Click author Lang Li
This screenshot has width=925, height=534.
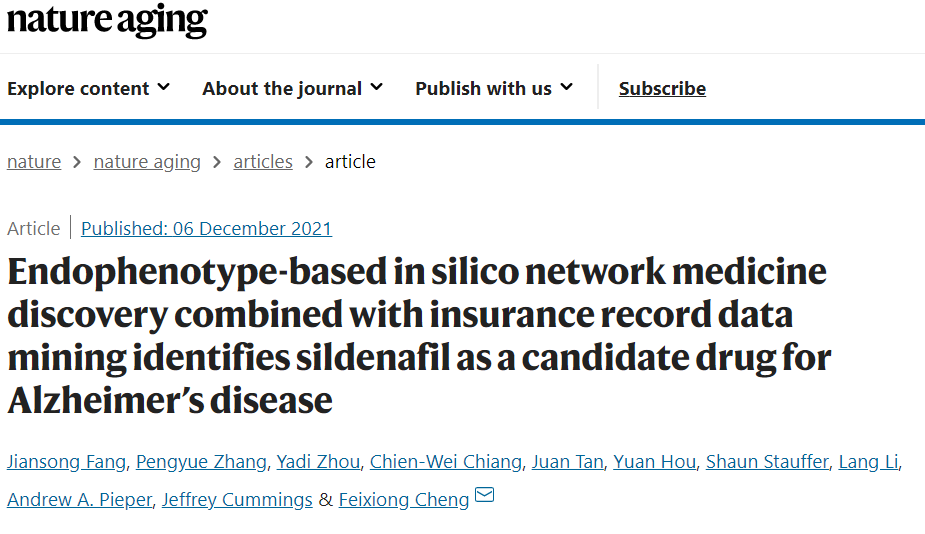coord(869,461)
